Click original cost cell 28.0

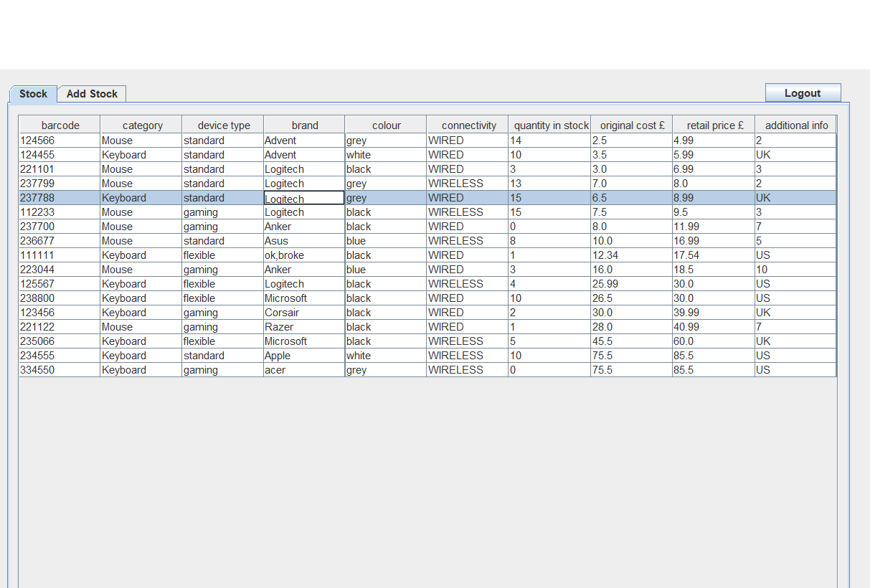point(632,327)
